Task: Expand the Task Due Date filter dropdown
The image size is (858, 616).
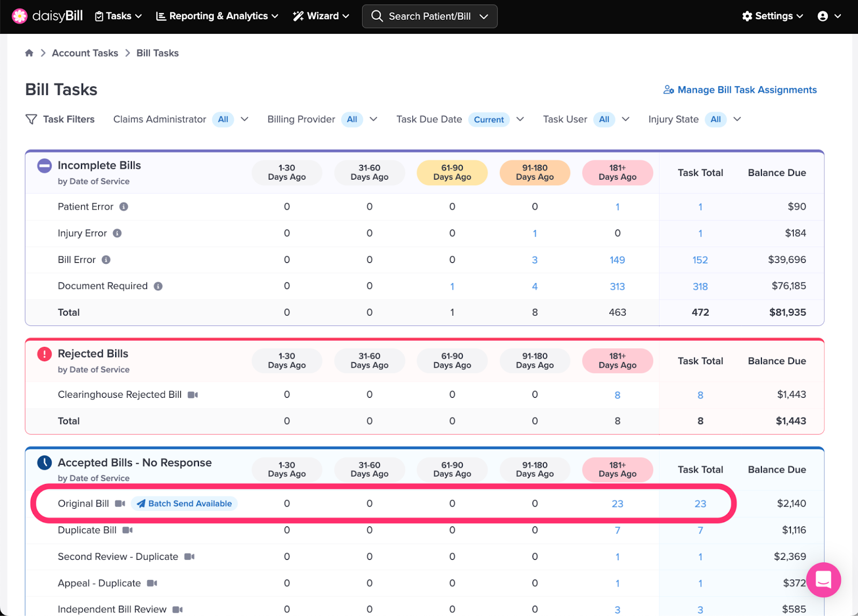Action: coord(520,119)
